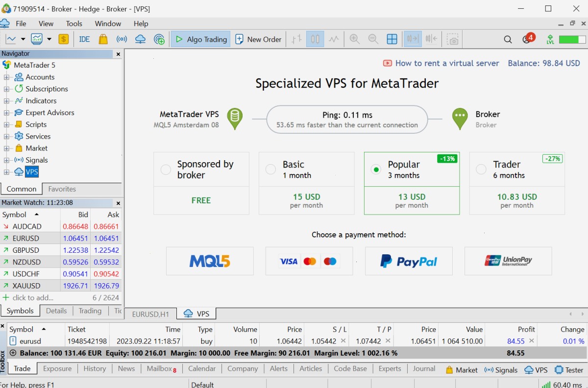Viewport: 588px width, 388px height.
Task: Select the Basic 1 month plan radio
Action: (x=270, y=170)
